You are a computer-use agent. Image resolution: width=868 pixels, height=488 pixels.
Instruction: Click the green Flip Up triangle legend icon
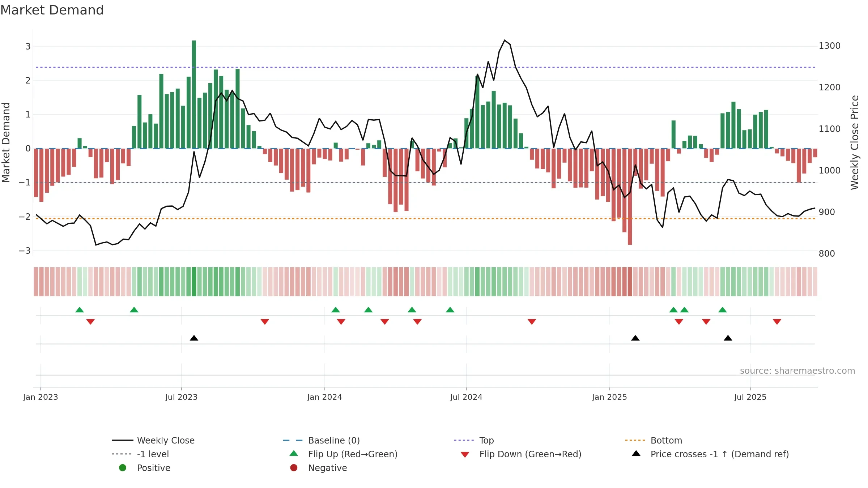point(294,453)
